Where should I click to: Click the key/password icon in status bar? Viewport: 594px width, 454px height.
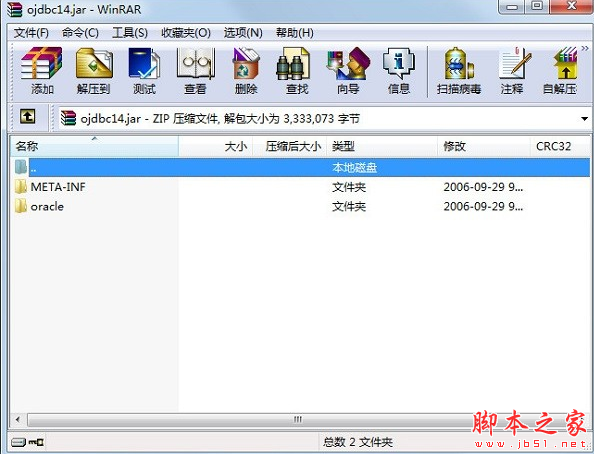pos(36,442)
